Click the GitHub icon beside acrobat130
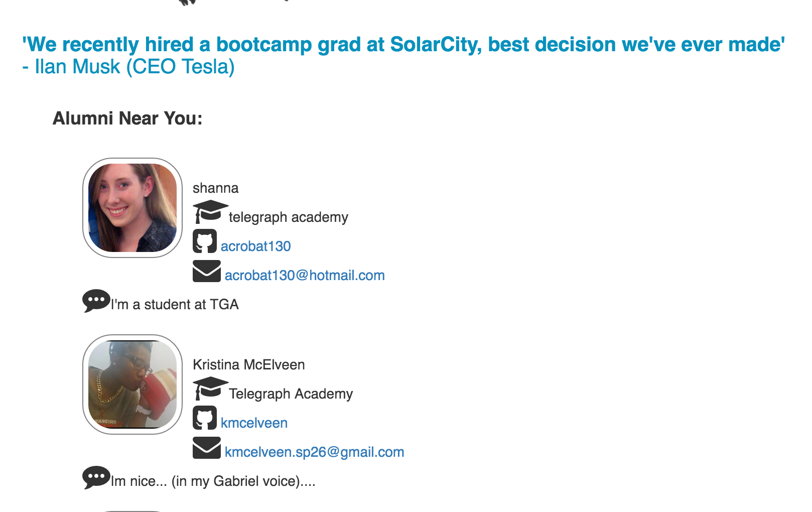This screenshot has height=512, width=812. pos(205,241)
